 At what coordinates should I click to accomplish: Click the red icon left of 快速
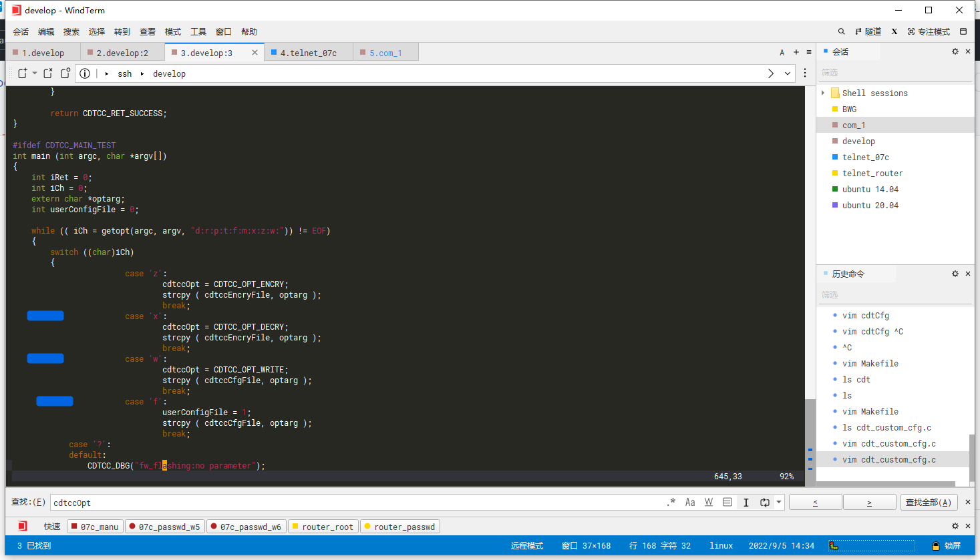22,527
